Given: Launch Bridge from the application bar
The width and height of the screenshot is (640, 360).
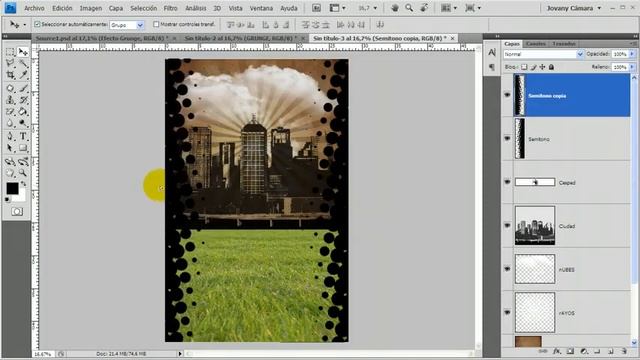Looking at the screenshot, I should tap(316, 8).
